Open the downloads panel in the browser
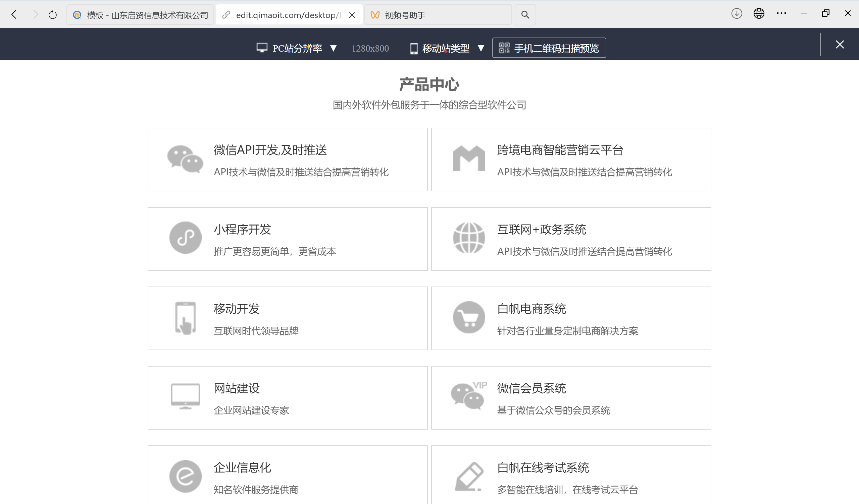Viewport: 859px width, 504px height. 737,14
